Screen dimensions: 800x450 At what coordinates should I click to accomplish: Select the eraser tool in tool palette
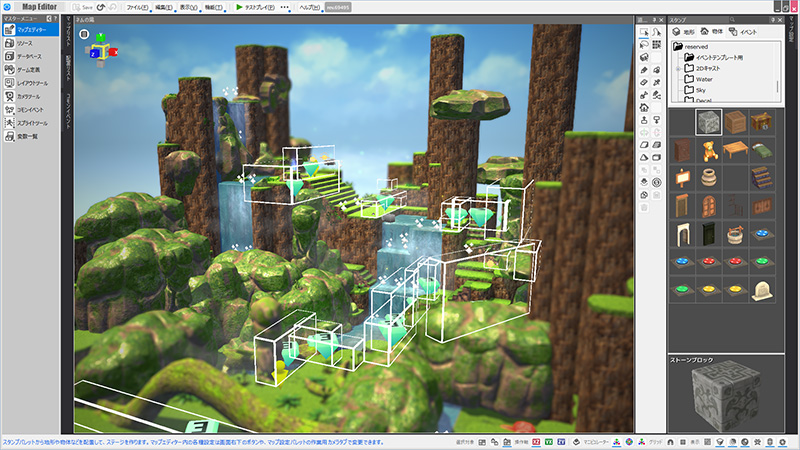tap(643, 83)
